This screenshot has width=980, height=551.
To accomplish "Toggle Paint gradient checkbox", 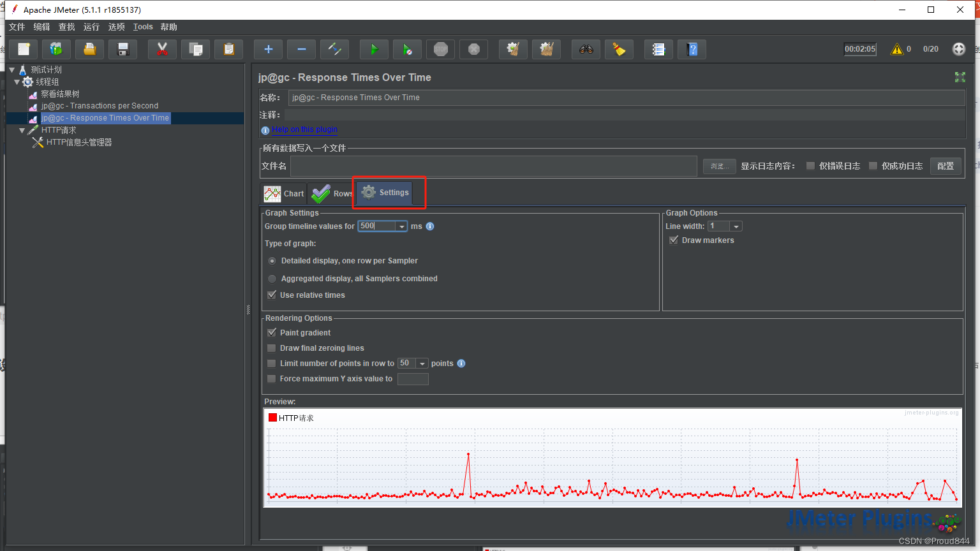I will [272, 333].
